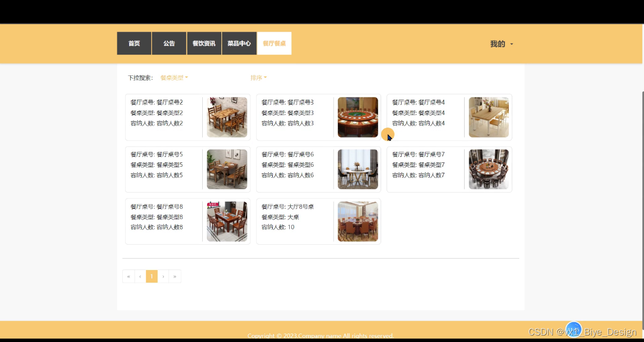Screen dimensions: 644x342
Task: Click the text 容纳人数: 容纳人数6
Action: point(288,175)
